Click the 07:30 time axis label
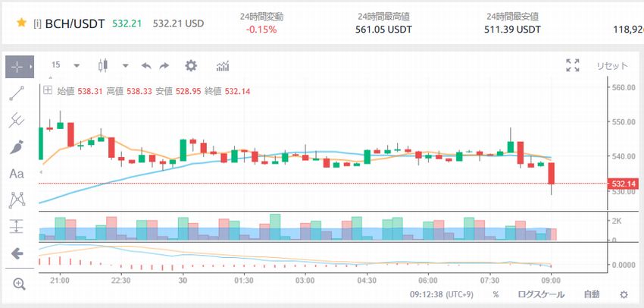This screenshot has width=644, height=308. pos(489,281)
